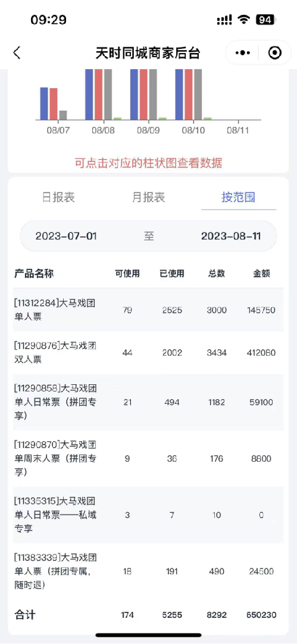Open the [11312284]大马戏团单人票 row
Screen dimensions: 297x644
coord(149,310)
